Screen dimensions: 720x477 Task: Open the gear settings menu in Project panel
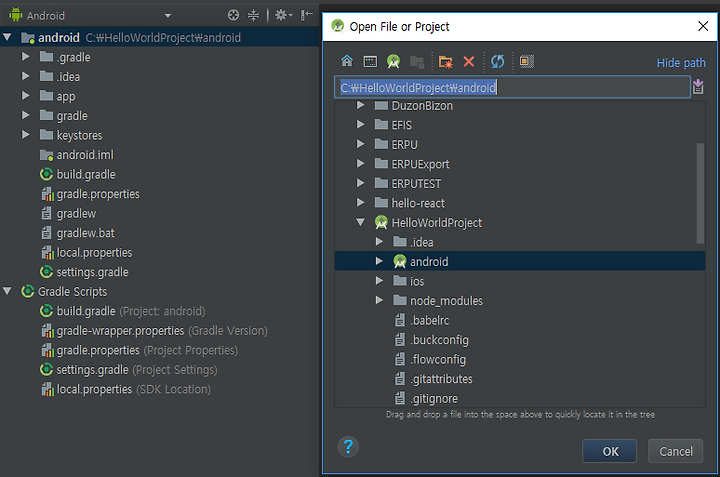pos(283,15)
